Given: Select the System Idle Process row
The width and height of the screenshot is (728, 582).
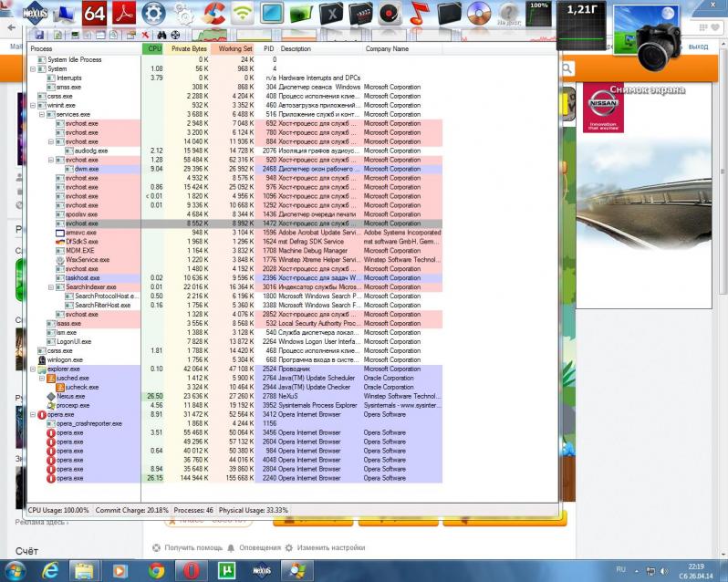Looking at the screenshot, I should tap(234, 59).
